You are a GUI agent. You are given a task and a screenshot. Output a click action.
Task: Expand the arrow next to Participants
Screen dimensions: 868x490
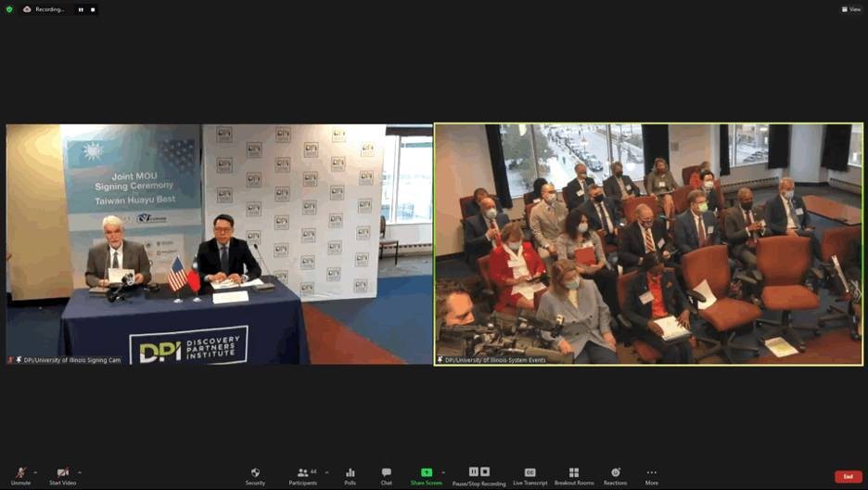pos(326,472)
